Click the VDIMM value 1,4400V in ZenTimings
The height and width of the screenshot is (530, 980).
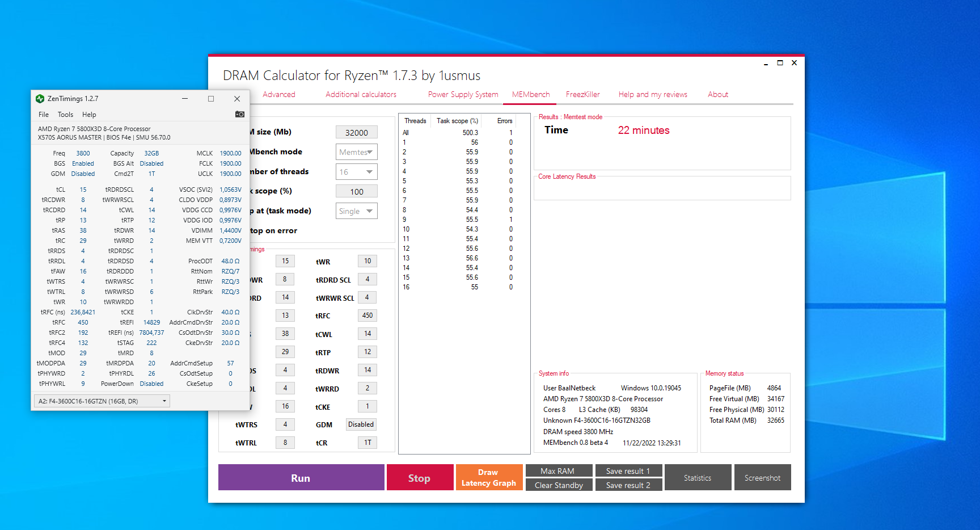(230, 230)
